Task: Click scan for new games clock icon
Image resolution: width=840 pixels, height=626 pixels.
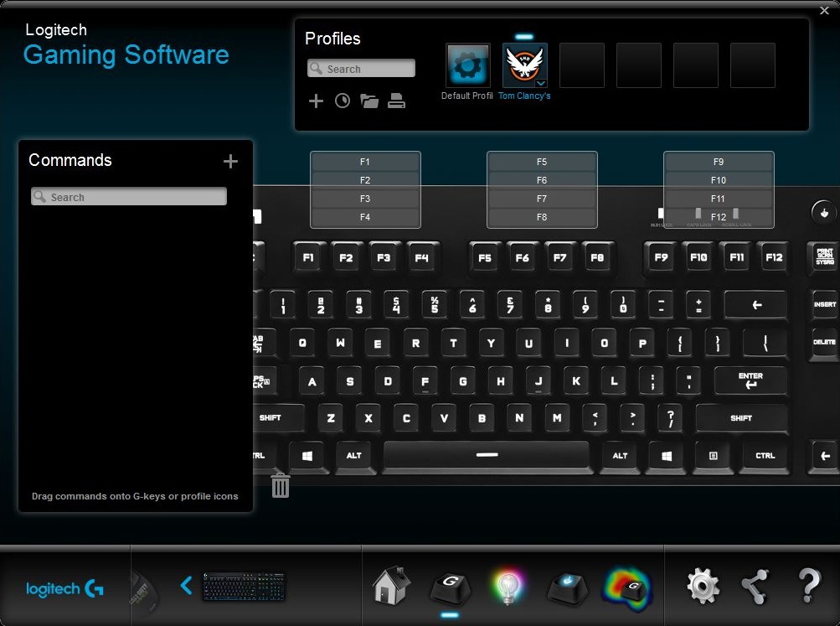Action: tap(343, 101)
